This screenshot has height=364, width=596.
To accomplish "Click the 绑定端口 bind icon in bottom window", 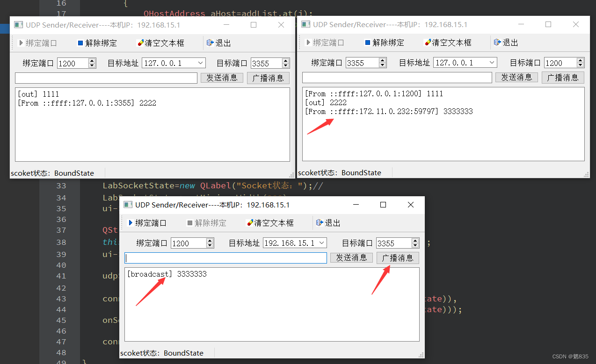I will [131, 223].
